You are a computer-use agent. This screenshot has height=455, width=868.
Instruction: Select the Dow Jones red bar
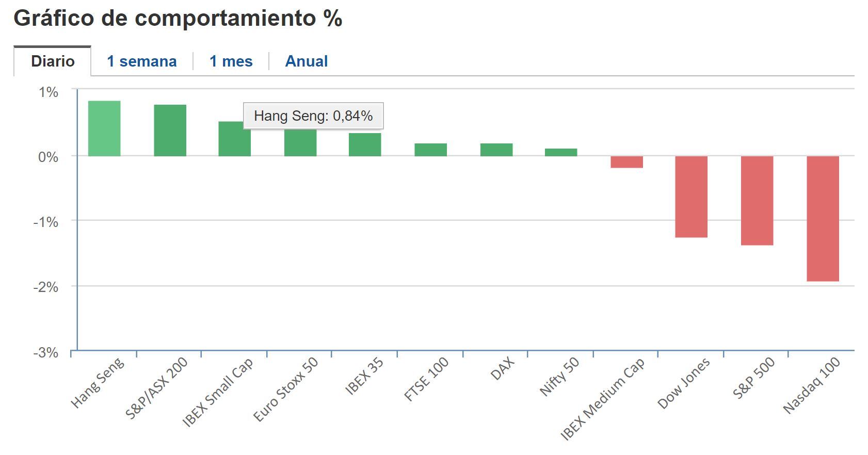(692, 197)
